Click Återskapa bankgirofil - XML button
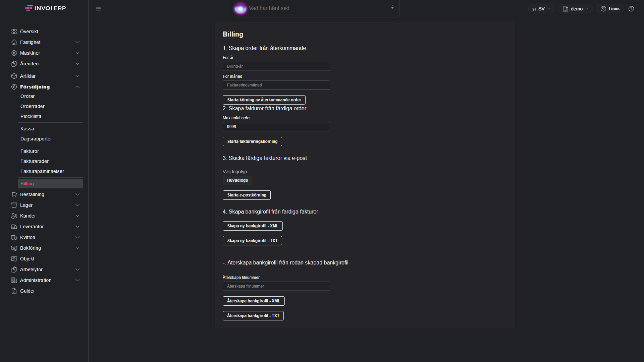 point(254,301)
